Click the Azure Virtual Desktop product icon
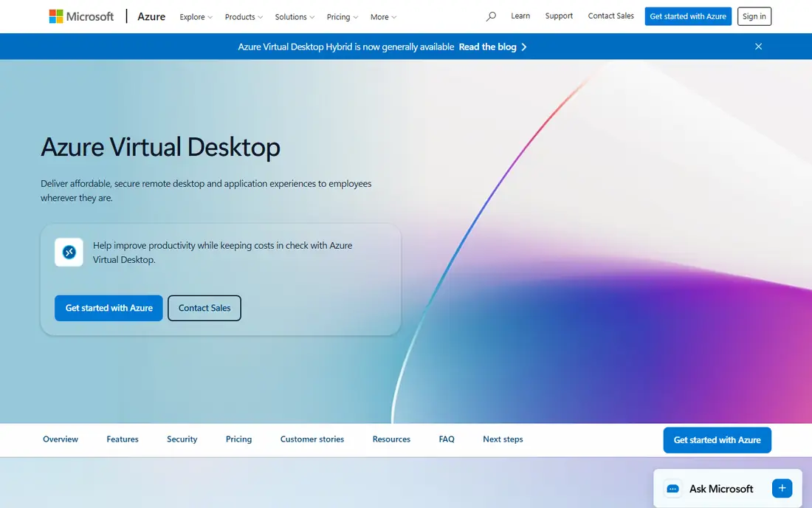Screen dimensions: 812x508 69,253
